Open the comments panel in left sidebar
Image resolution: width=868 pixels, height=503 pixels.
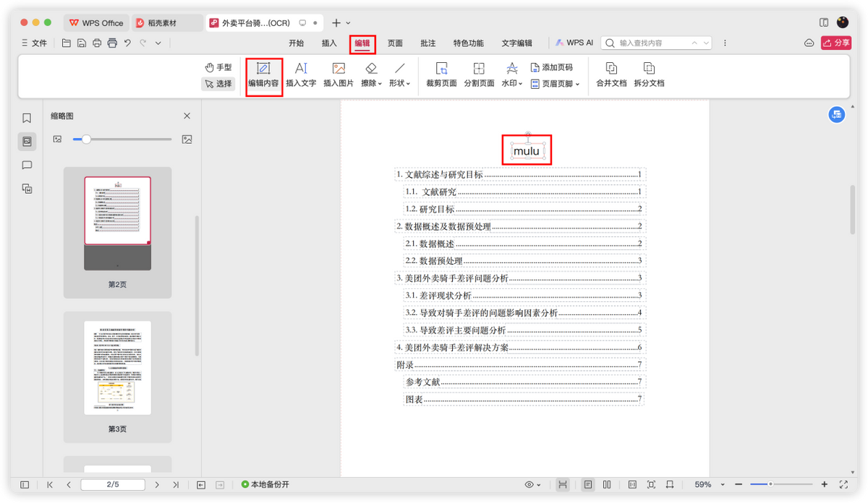(27, 165)
